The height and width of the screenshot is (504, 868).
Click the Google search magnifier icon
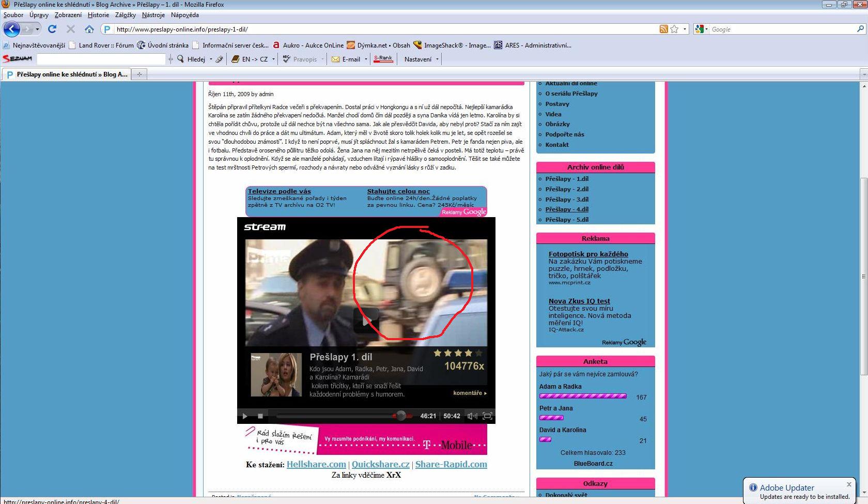pos(860,29)
